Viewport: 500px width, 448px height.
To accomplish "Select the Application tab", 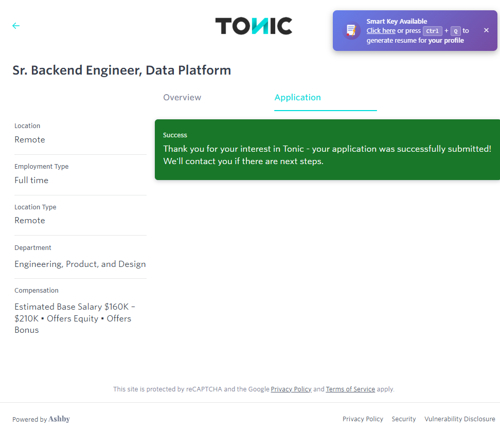I will [x=297, y=98].
